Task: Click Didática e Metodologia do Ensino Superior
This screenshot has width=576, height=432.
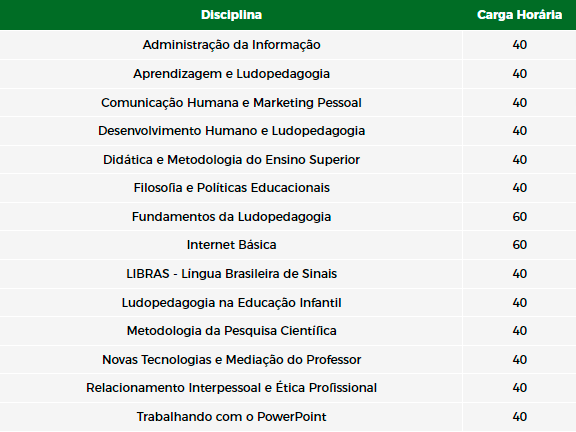Action: (x=231, y=160)
